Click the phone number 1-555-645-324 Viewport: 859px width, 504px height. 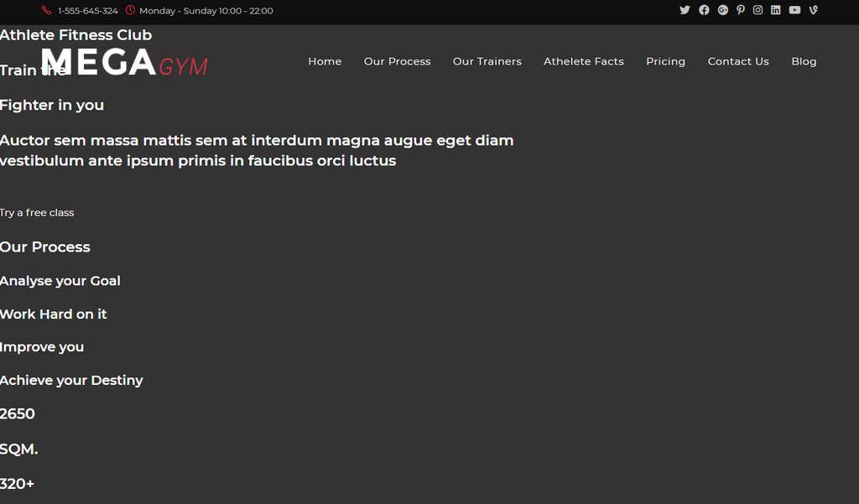pos(88,11)
